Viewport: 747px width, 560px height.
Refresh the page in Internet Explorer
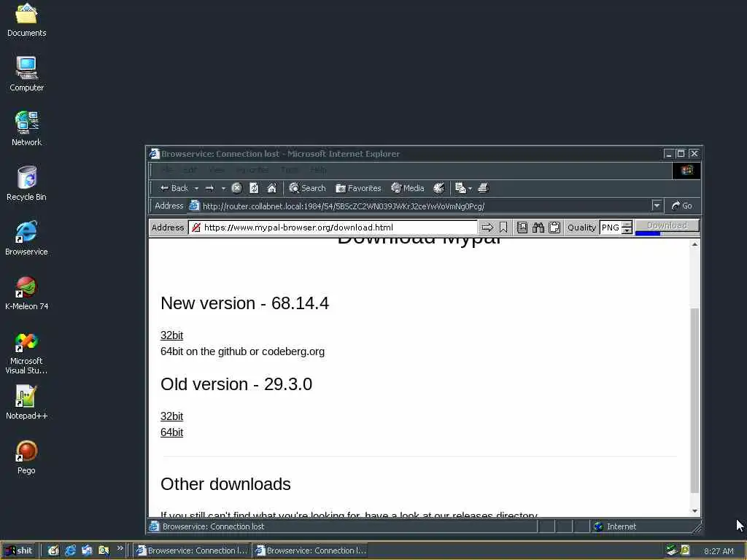tap(255, 188)
